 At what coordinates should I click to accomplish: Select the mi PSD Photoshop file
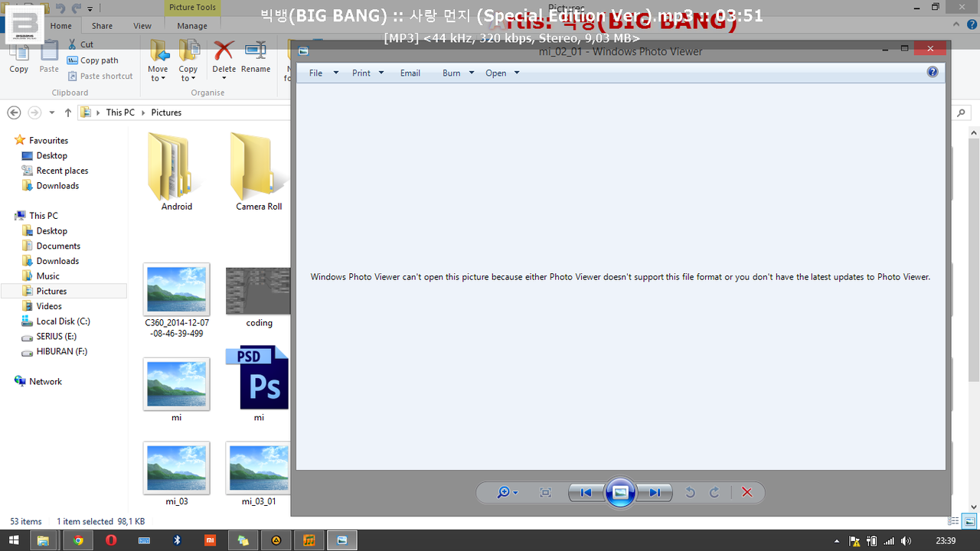pos(259,383)
